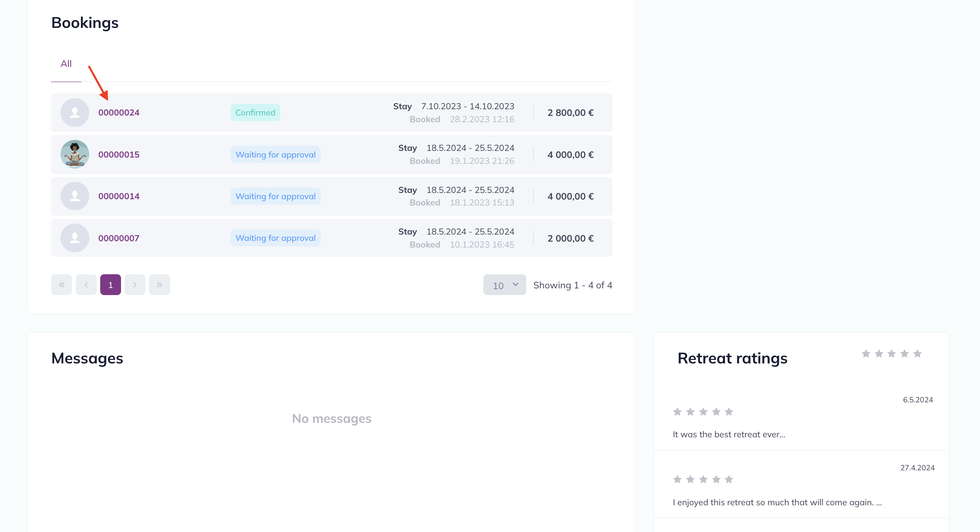This screenshot has height=532, width=980.
Task: Select page 1 in pagination
Action: 110,284
